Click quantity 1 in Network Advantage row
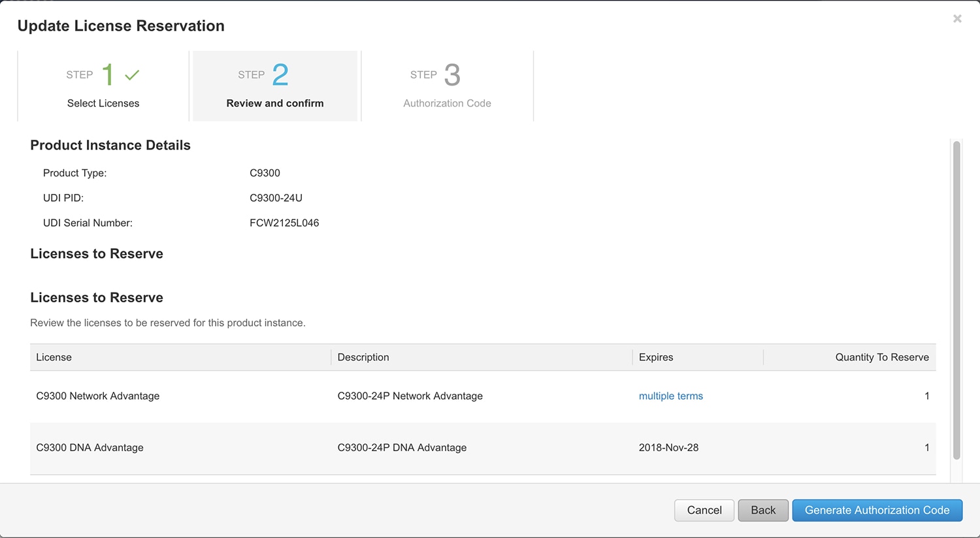Screen dimensions: 980x538 [926, 396]
